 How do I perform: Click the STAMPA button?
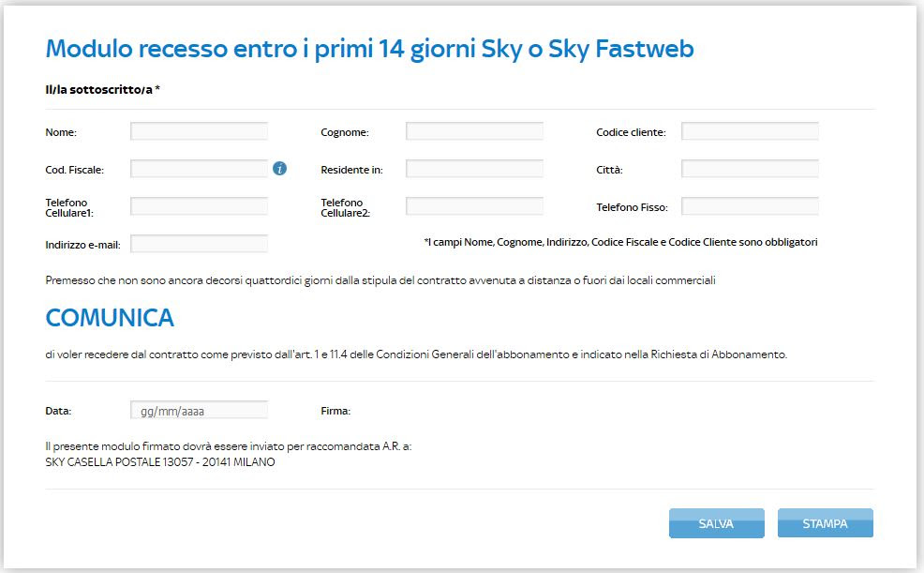[824, 522]
